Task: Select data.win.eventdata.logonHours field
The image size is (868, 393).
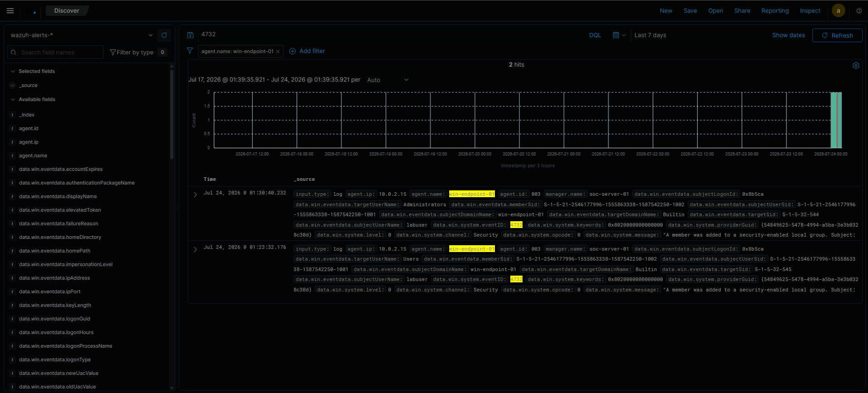Action: [x=56, y=332]
